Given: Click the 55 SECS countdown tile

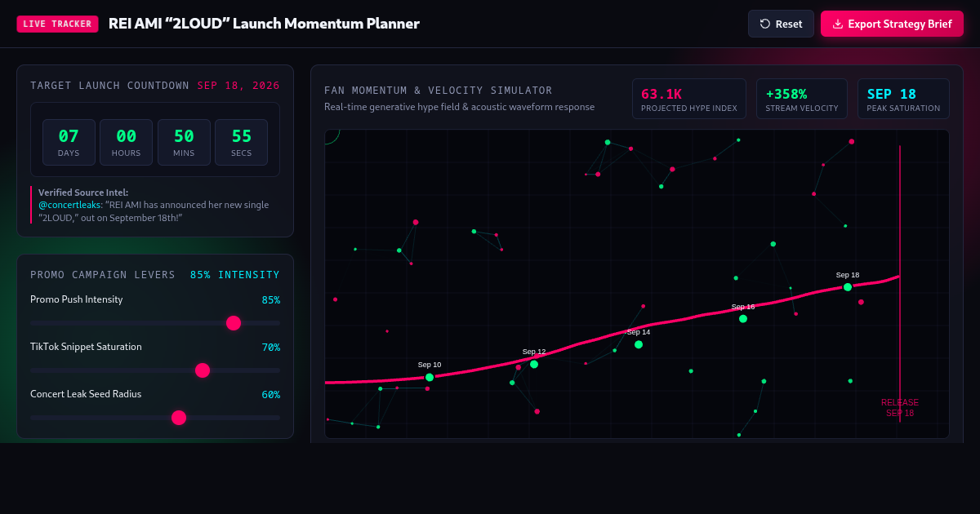Looking at the screenshot, I should pyautogui.click(x=242, y=142).
